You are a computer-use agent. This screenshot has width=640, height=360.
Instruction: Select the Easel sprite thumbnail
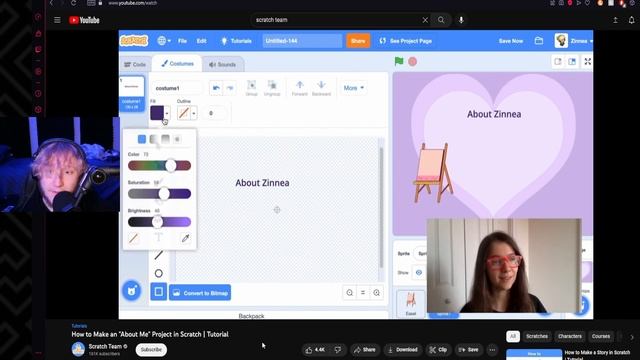coord(411,304)
